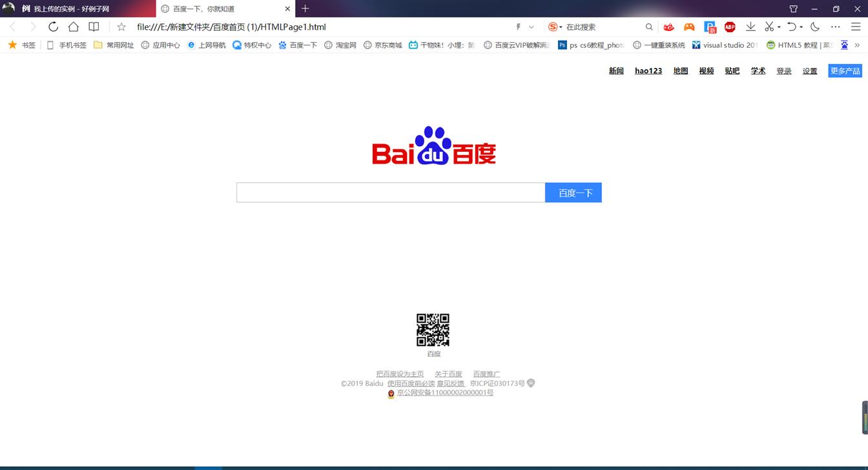Open the 地图 link

(681, 71)
